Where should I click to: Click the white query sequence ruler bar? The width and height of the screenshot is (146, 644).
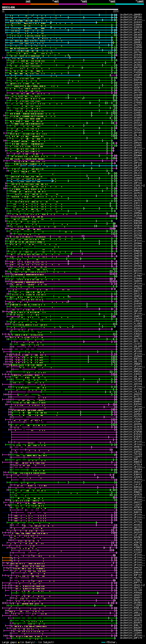click(x=60, y=9)
